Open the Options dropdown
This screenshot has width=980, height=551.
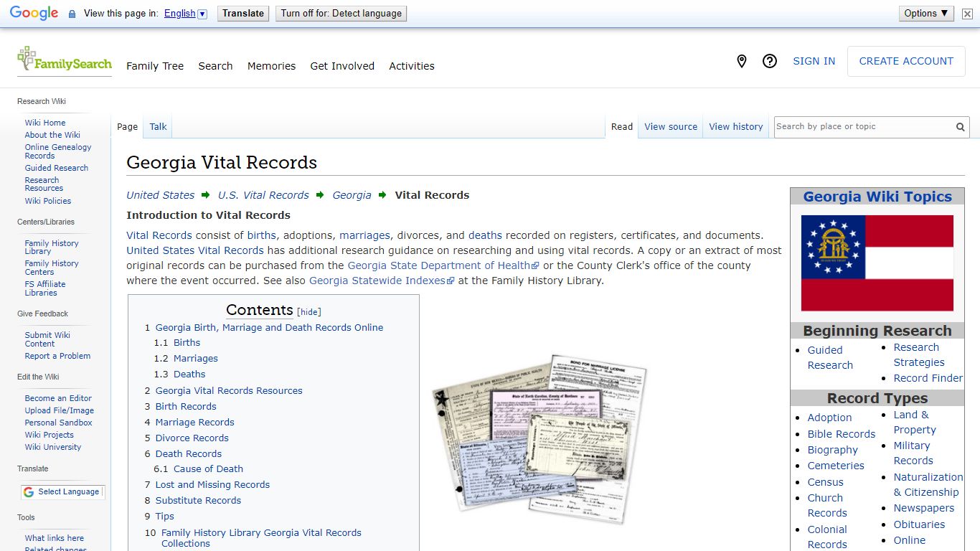pos(926,14)
